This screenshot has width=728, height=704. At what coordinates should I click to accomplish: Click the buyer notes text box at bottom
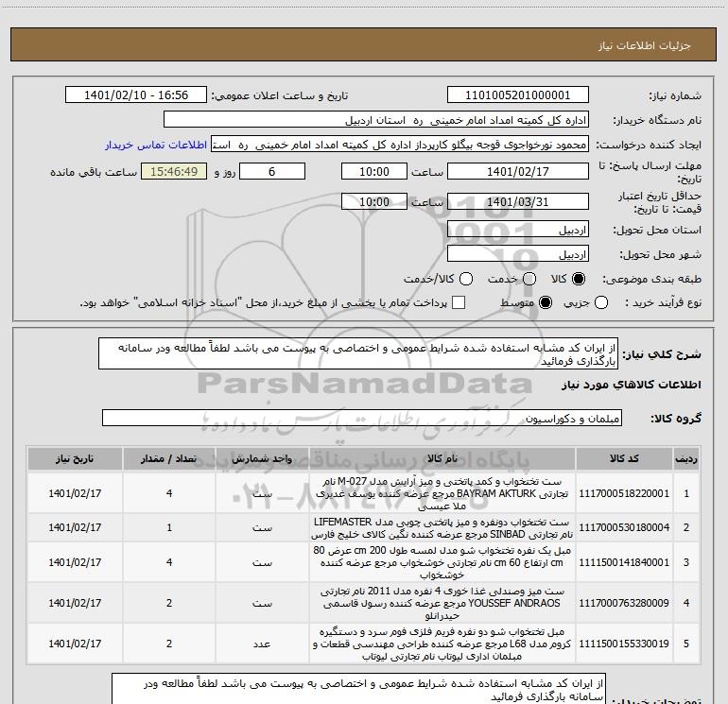pyautogui.click(x=359, y=690)
